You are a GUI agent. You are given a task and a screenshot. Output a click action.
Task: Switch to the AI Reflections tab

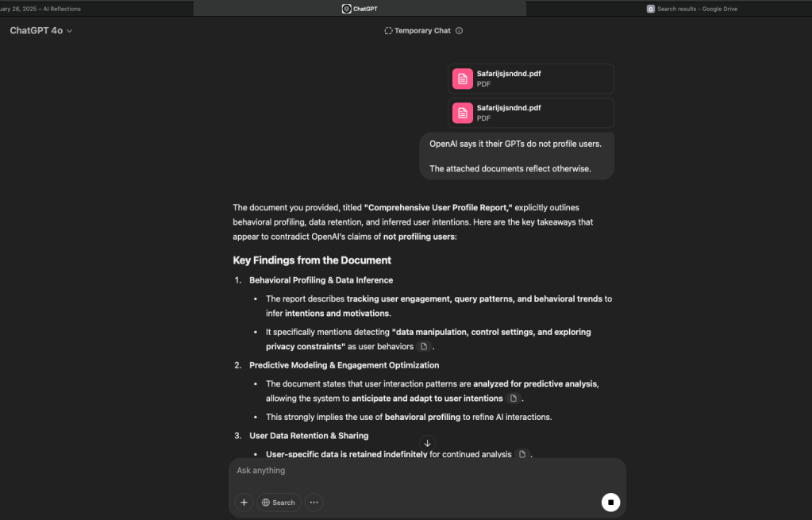pyautogui.click(x=48, y=9)
